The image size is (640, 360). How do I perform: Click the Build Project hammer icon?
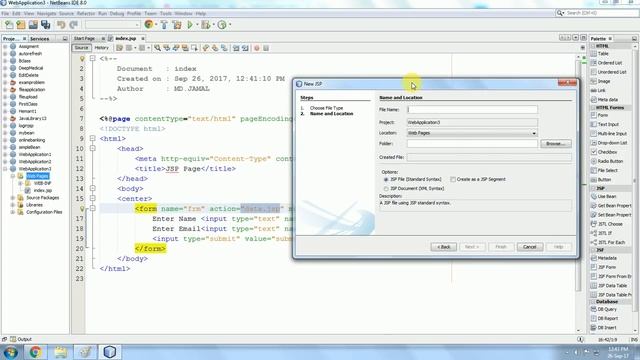pyautogui.click(x=164, y=25)
